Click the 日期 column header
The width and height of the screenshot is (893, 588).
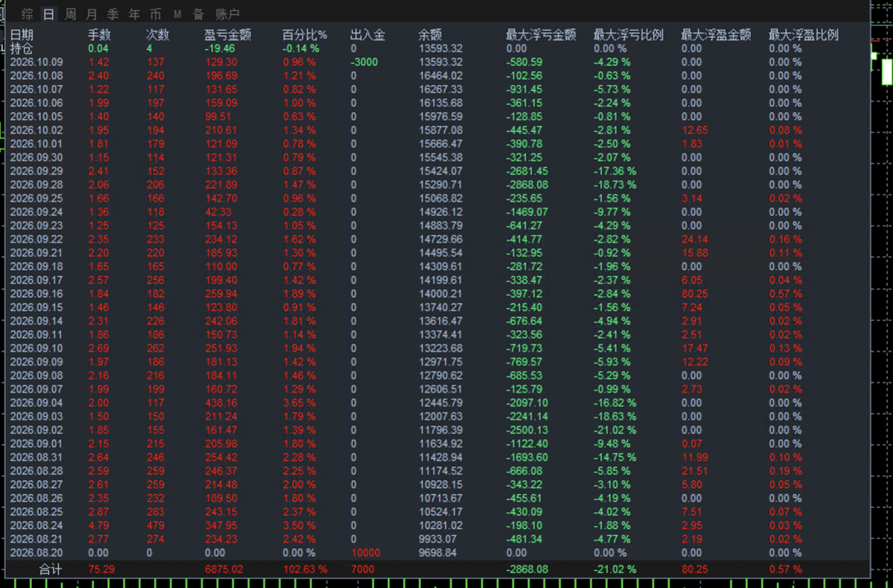(x=22, y=35)
